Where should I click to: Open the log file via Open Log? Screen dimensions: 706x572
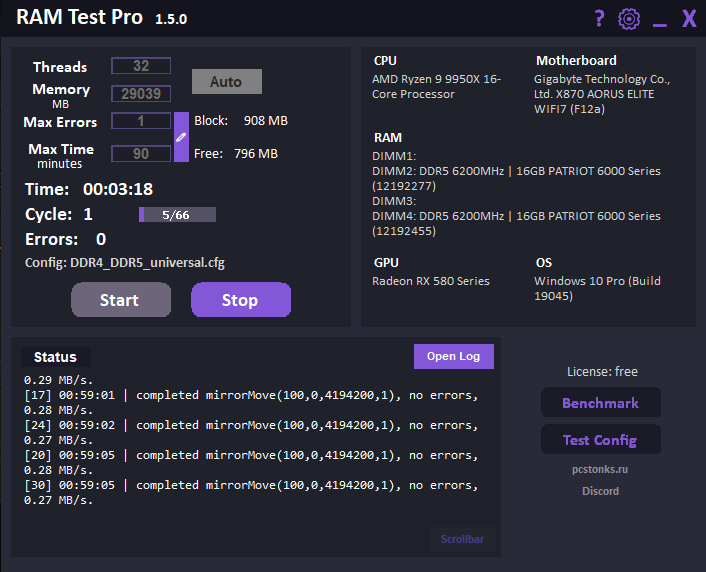point(453,356)
